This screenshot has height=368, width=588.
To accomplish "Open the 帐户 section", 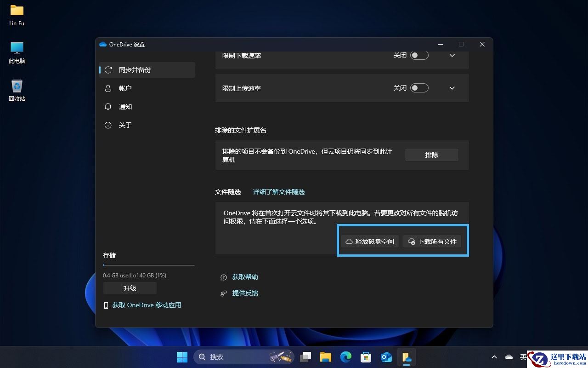I will (x=147, y=88).
